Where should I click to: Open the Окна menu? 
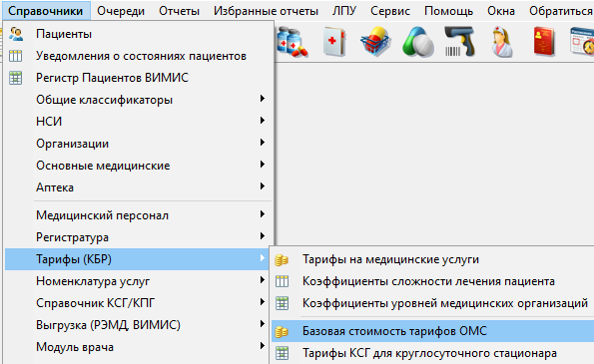501,11
